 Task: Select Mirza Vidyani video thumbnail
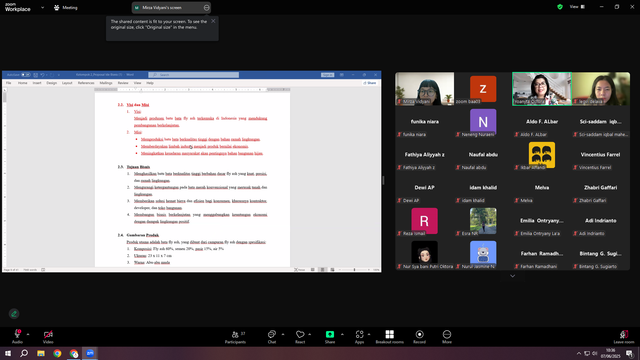click(424, 89)
